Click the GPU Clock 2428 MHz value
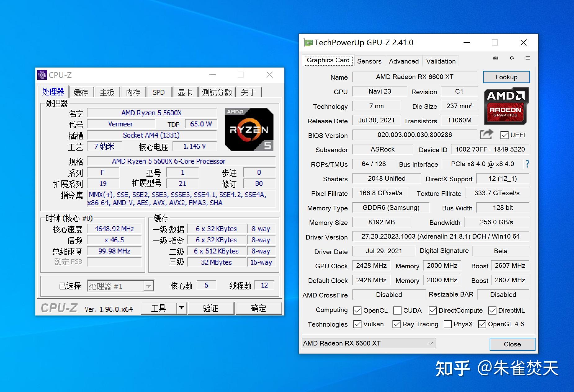Viewport: 574px width, 392px height. pos(371,266)
